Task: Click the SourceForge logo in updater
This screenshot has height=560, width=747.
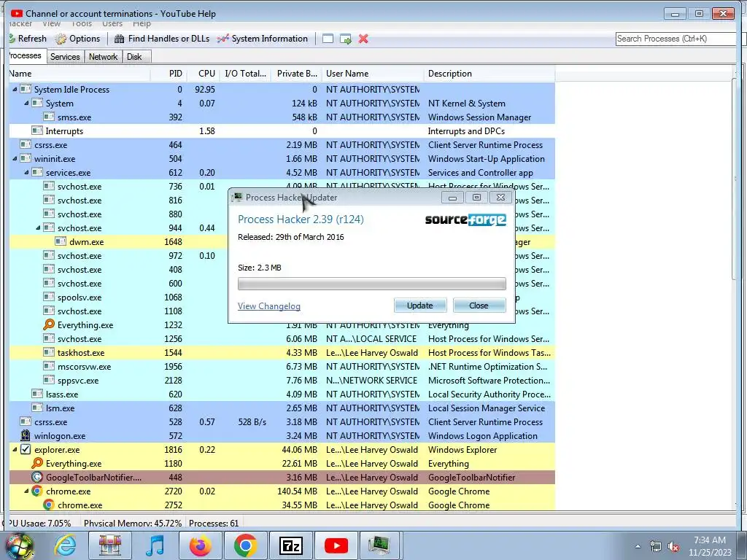Action: coord(465,219)
